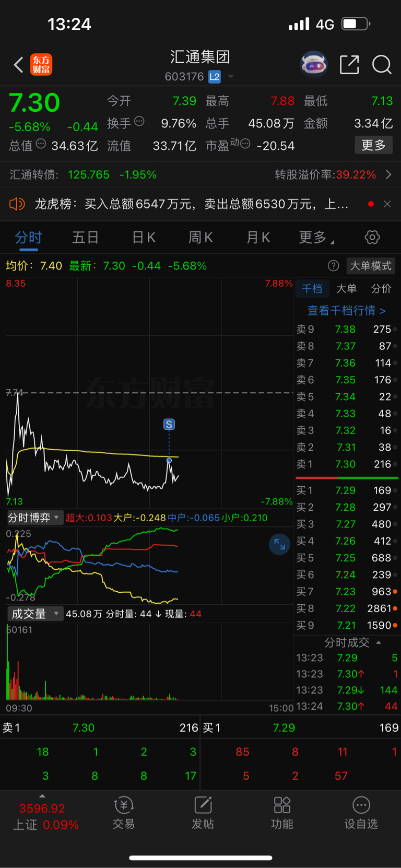This screenshot has height=868, width=401.
Task: Tap info icon beside 市盈
Action: 245,144
